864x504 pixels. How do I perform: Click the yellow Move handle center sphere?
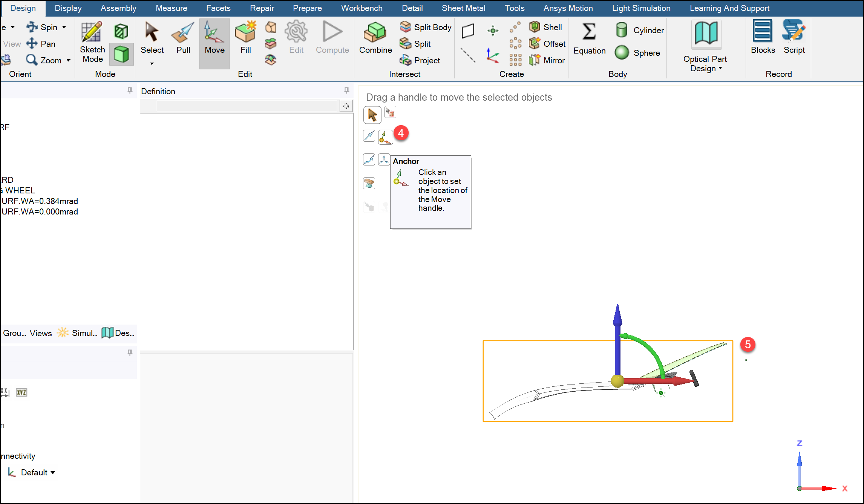617,381
